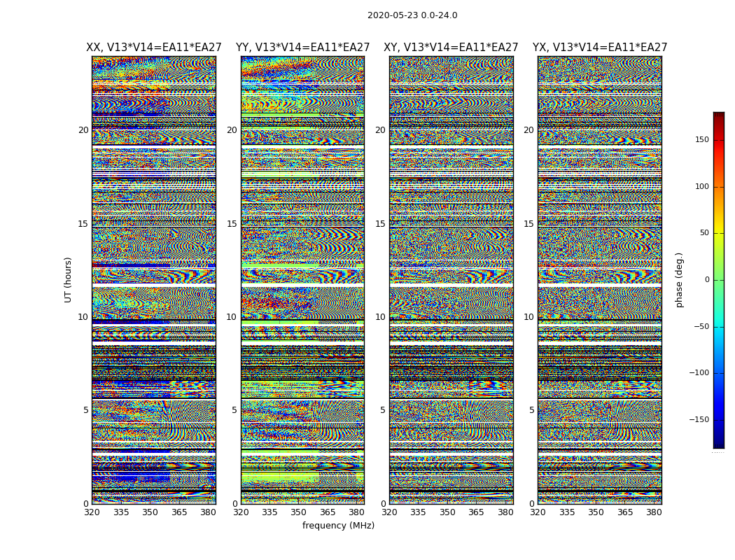Click the XX phase waterfall plot

point(154,280)
